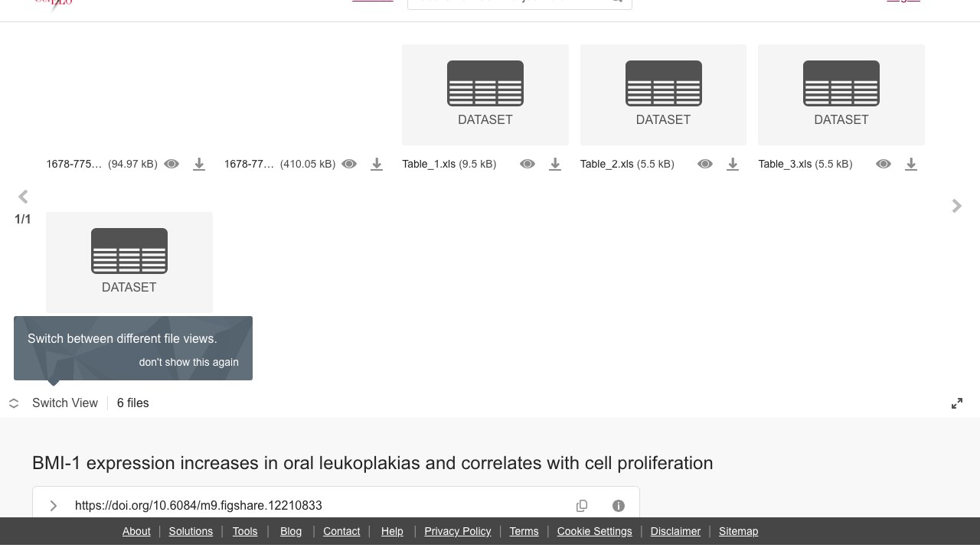980x551 pixels.
Task: Open the Disclaimer footer link
Action: pos(675,531)
